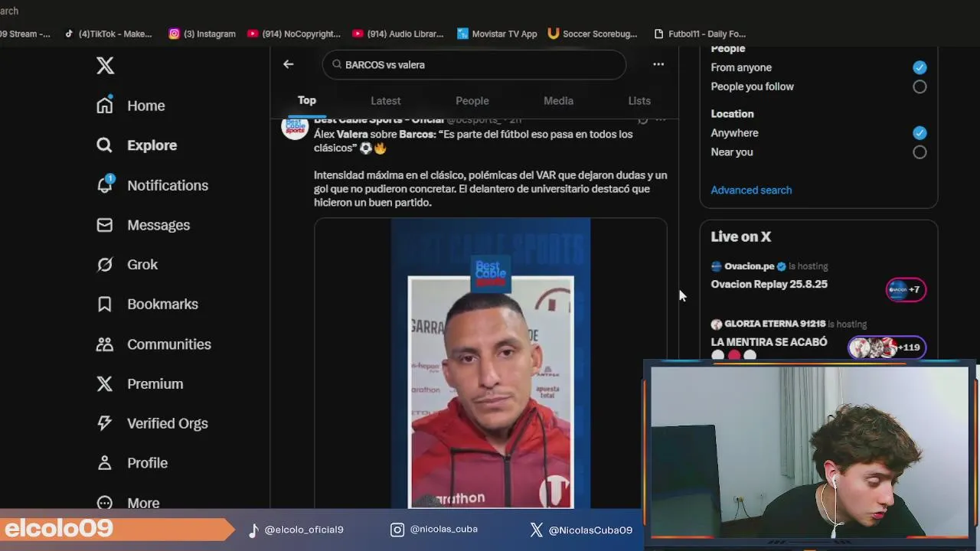Open Movistar TV App bookmark
Screen dimensions: 980x551
click(497, 34)
